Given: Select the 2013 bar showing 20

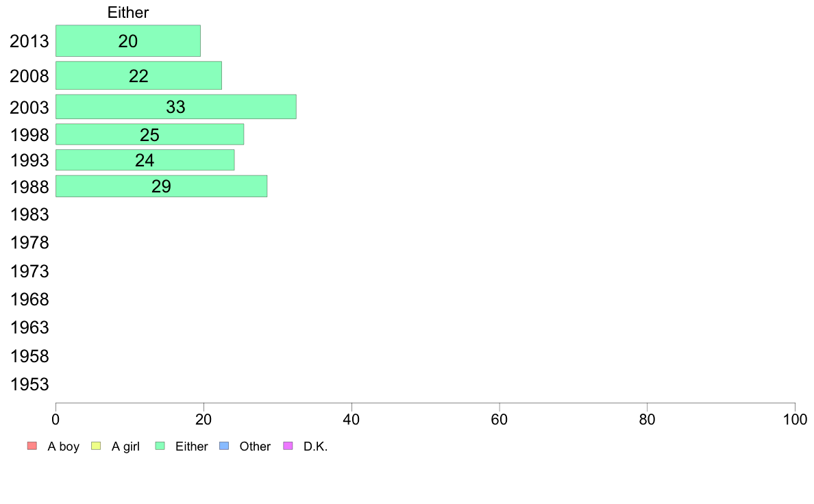Looking at the screenshot, I should (128, 41).
